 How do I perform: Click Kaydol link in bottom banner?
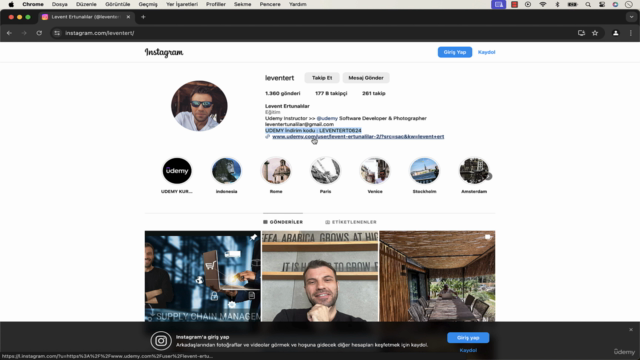pos(468,350)
